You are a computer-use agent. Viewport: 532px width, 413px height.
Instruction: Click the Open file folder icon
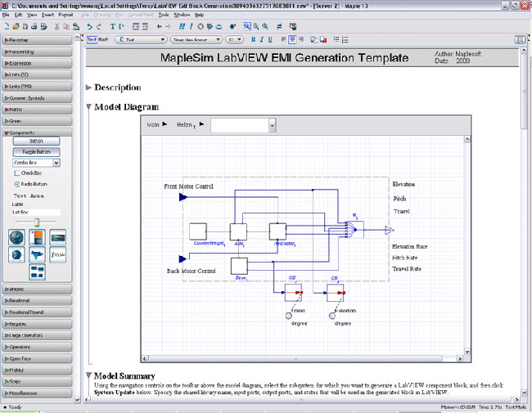click(16, 26)
